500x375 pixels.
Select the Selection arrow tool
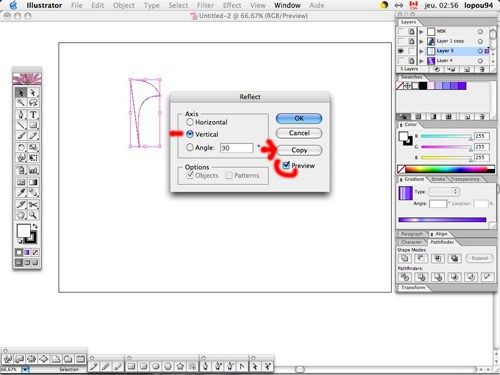click(x=21, y=92)
